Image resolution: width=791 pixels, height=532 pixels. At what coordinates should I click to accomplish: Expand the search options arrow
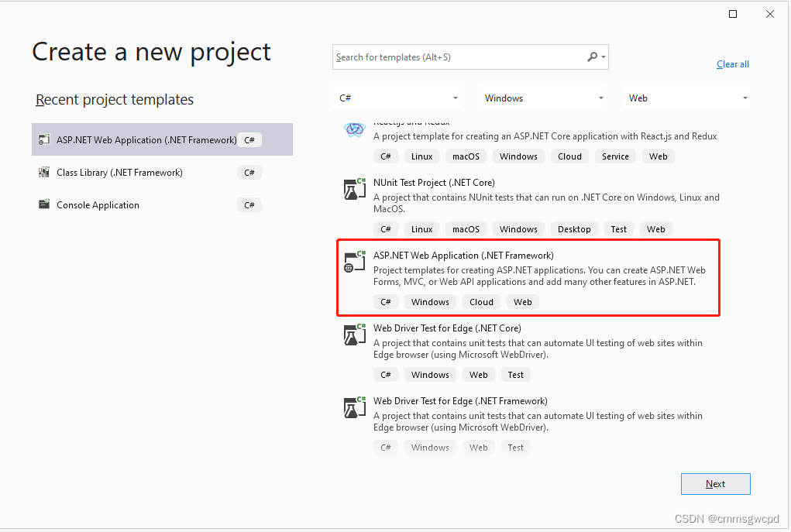point(604,57)
